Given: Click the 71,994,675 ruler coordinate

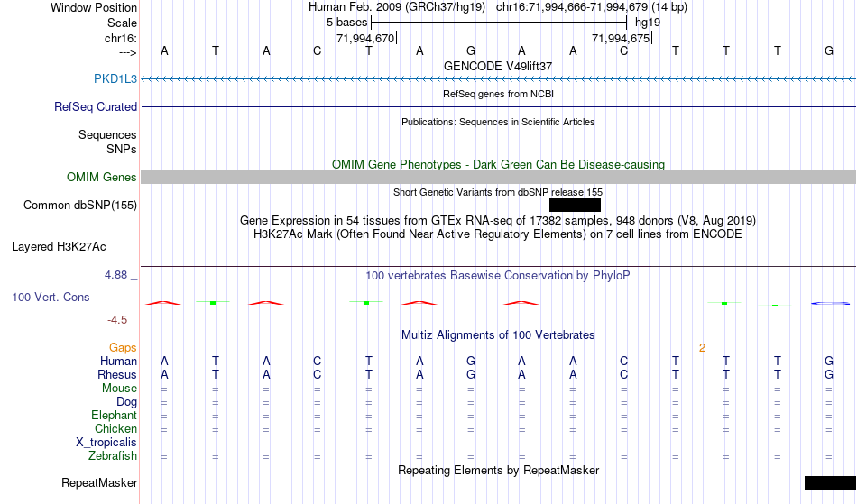Looking at the screenshot, I should click(x=621, y=38).
